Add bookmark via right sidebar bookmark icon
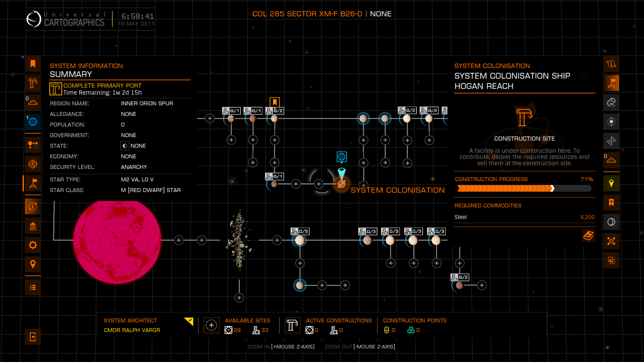This screenshot has height=362, width=644. (611, 202)
